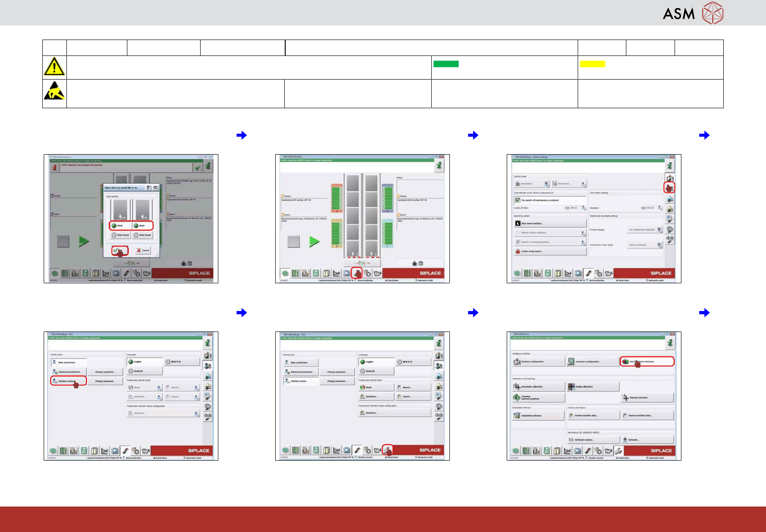766x532 pixels.
Task: Click the green info icon in Machine settings
Action: tap(670, 166)
